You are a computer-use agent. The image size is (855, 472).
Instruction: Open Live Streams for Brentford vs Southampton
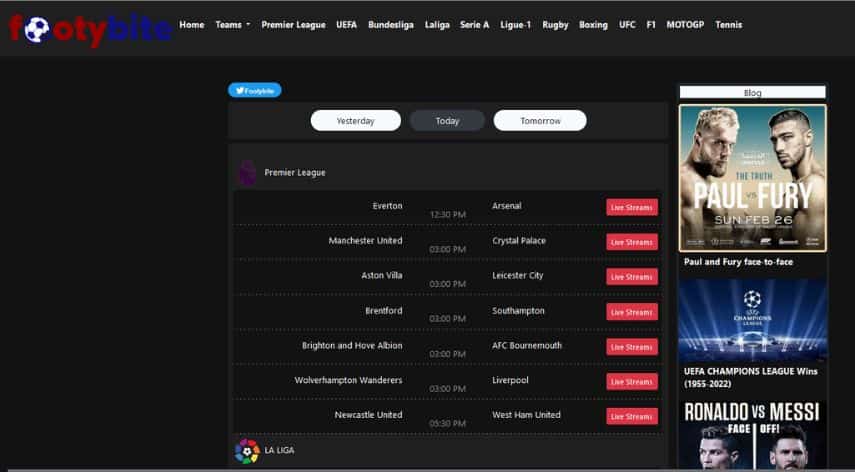point(632,312)
